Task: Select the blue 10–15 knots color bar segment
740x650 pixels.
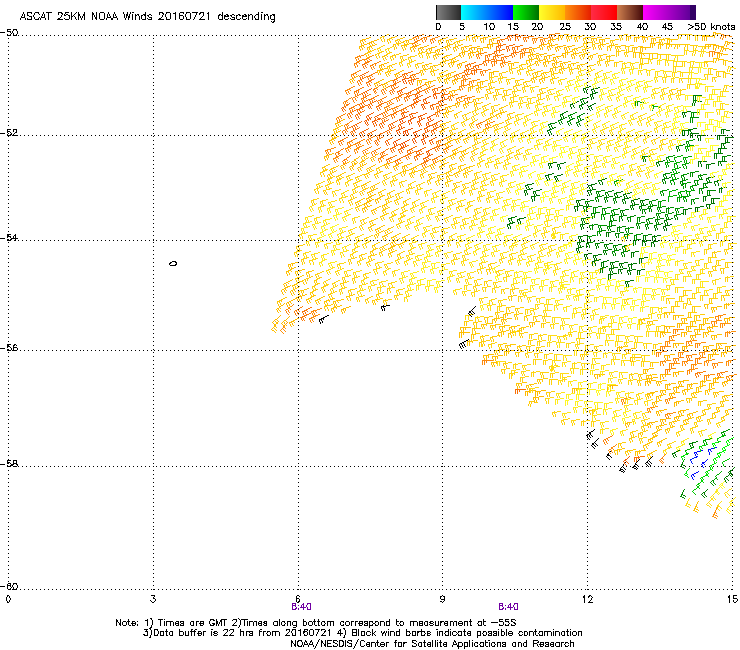Action: pos(500,12)
